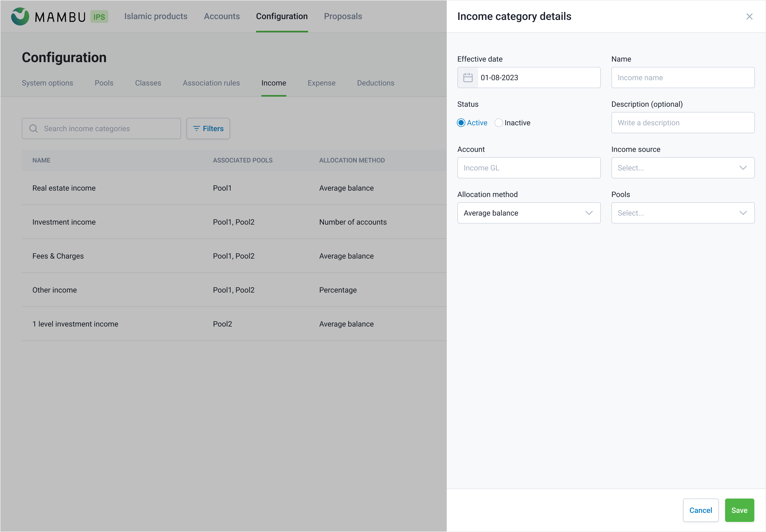Open the Pools select dropdown

click(682, 213)
